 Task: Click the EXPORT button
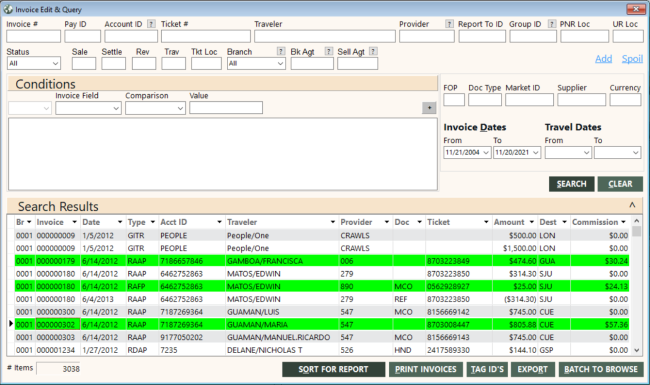coord(533,369)
